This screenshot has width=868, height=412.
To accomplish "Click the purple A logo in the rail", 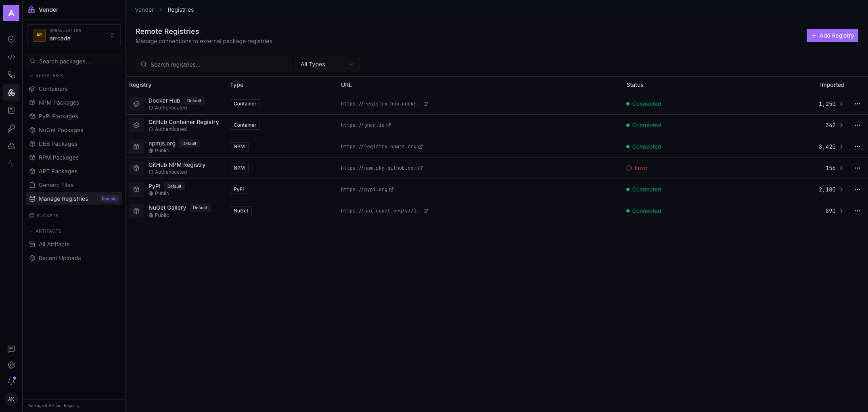I will [11, 13].
